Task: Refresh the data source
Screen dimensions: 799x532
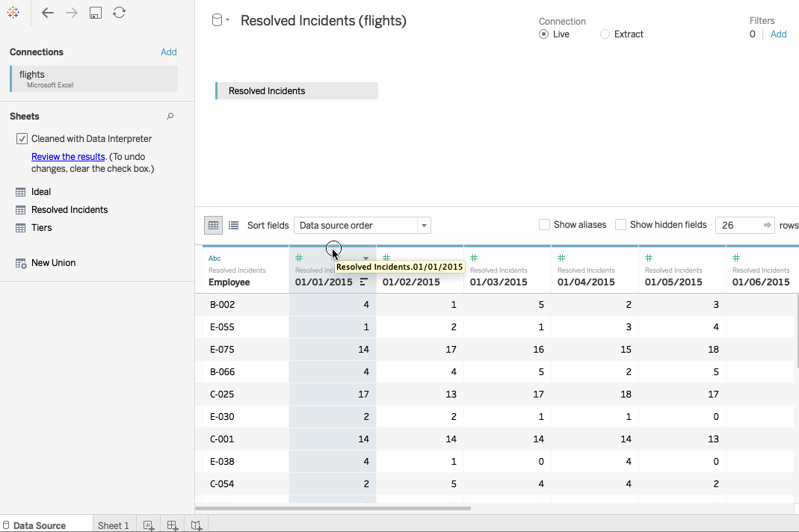Action: coord(120,12)
